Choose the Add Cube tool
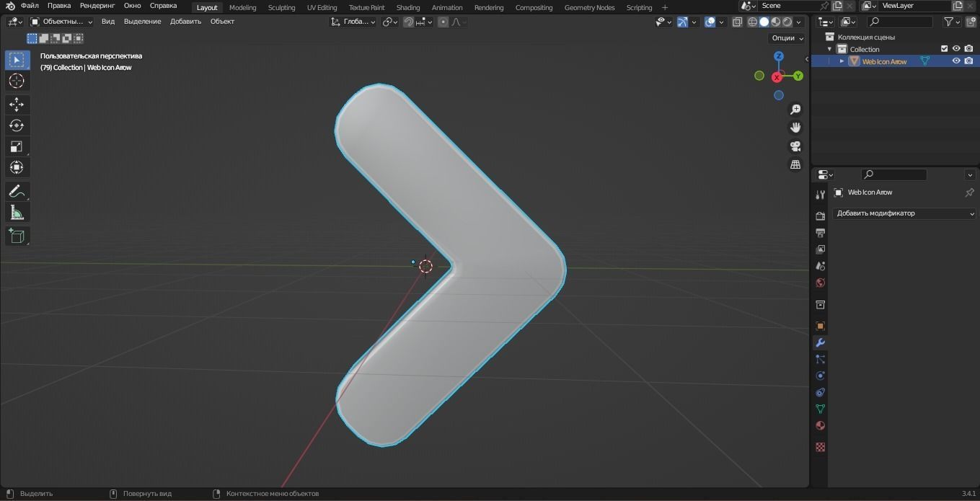The width and height of the screenshot is (980, 501). pyautogui.click(x=17, y=236)
